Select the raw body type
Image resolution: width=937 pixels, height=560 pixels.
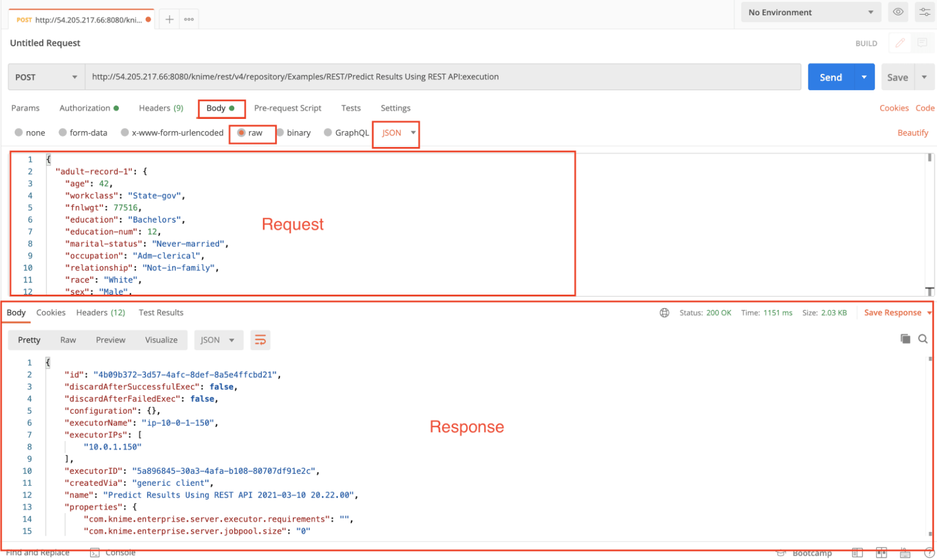250,133
